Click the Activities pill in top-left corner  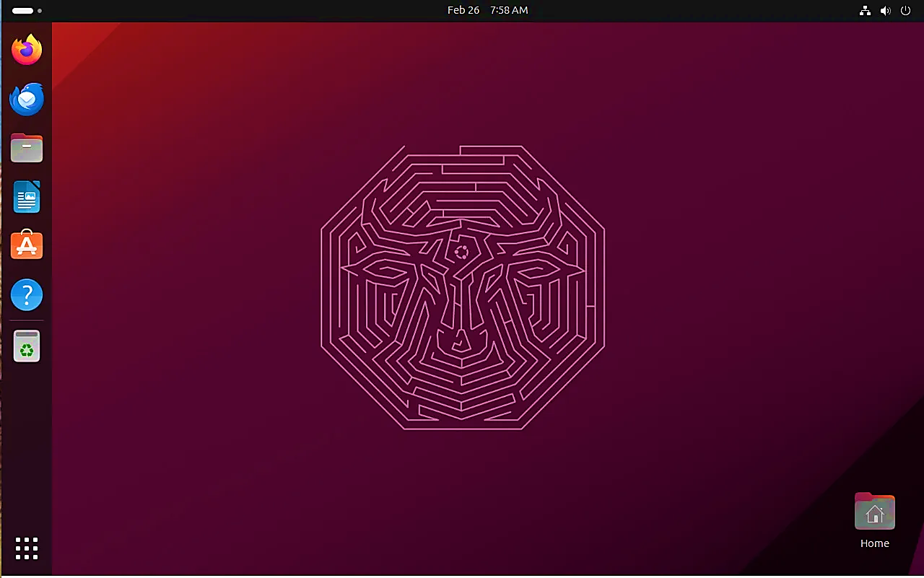click(x=22, y=11)
